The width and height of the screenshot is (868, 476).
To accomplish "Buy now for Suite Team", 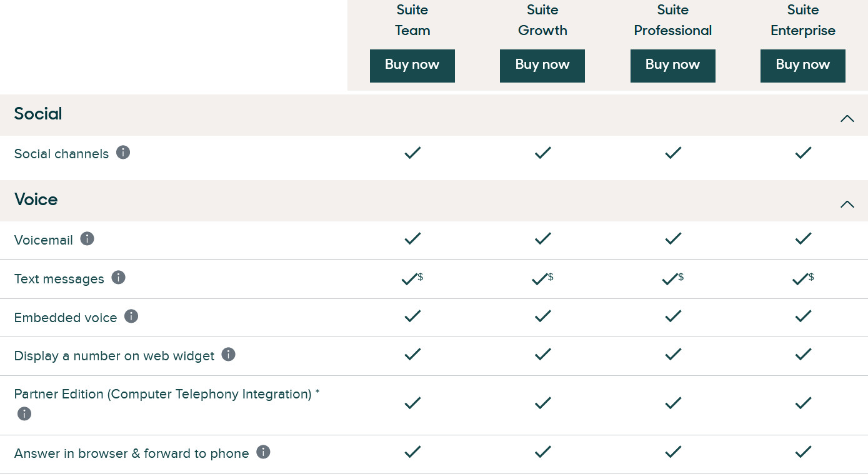I will coord(412,66).
